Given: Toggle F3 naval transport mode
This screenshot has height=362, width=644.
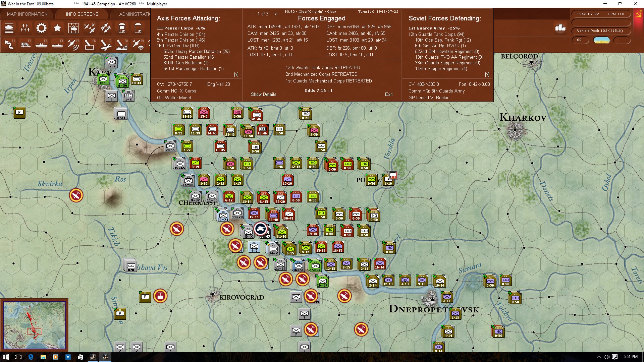Looking at the screenshot, I should click(x=41, y=44).
